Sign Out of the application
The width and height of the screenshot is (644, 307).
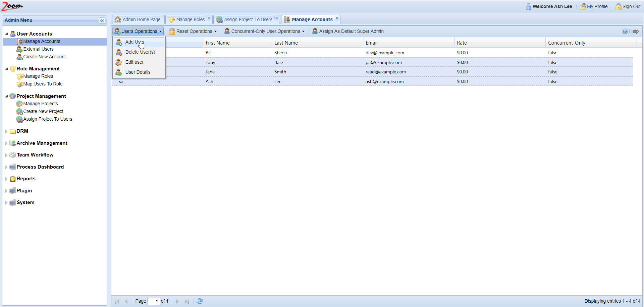tap(628, 7)
